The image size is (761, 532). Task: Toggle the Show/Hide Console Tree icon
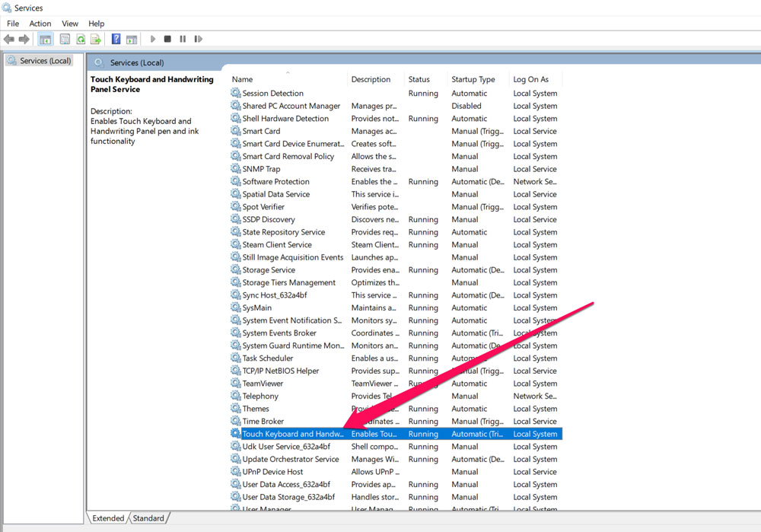46,40
